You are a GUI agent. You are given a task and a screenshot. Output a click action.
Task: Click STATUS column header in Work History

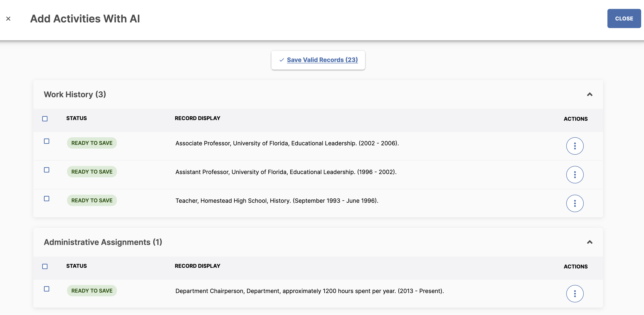(x=76, y=118)
